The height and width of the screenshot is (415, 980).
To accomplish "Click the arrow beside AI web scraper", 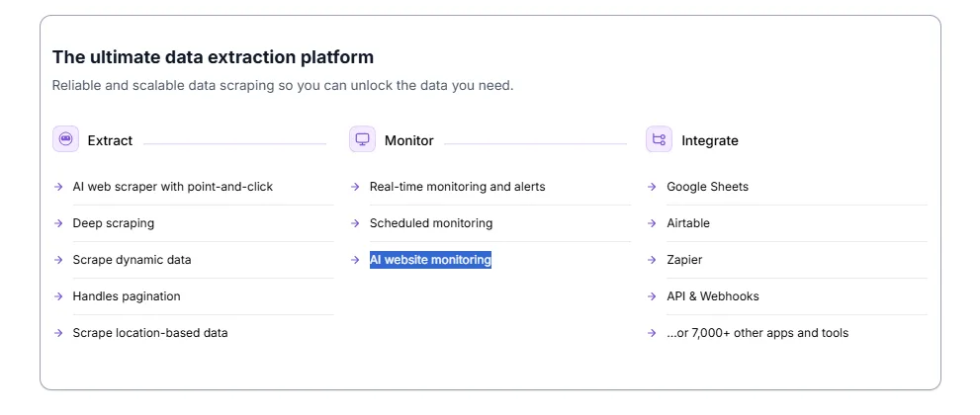I will coord(58,187).
